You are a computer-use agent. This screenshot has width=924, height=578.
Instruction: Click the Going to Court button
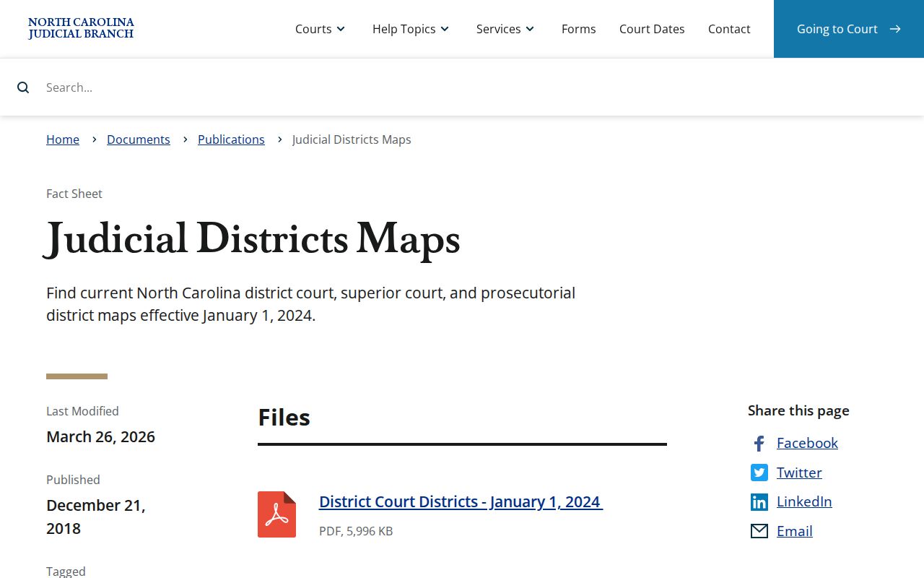(849, 29)
